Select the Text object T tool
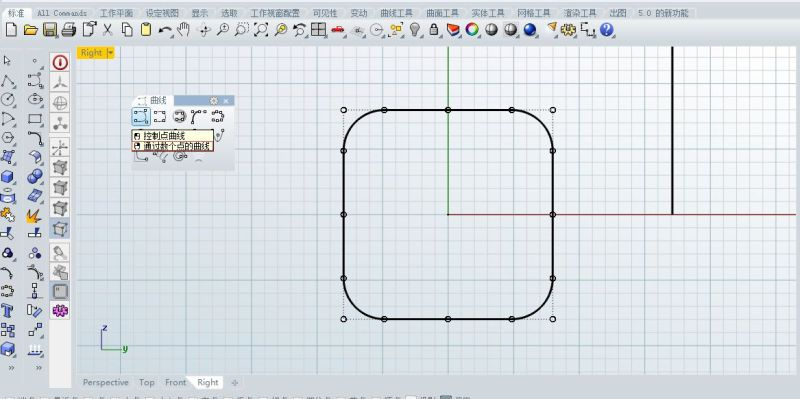800x399 pixels. [x=7, y=310]
